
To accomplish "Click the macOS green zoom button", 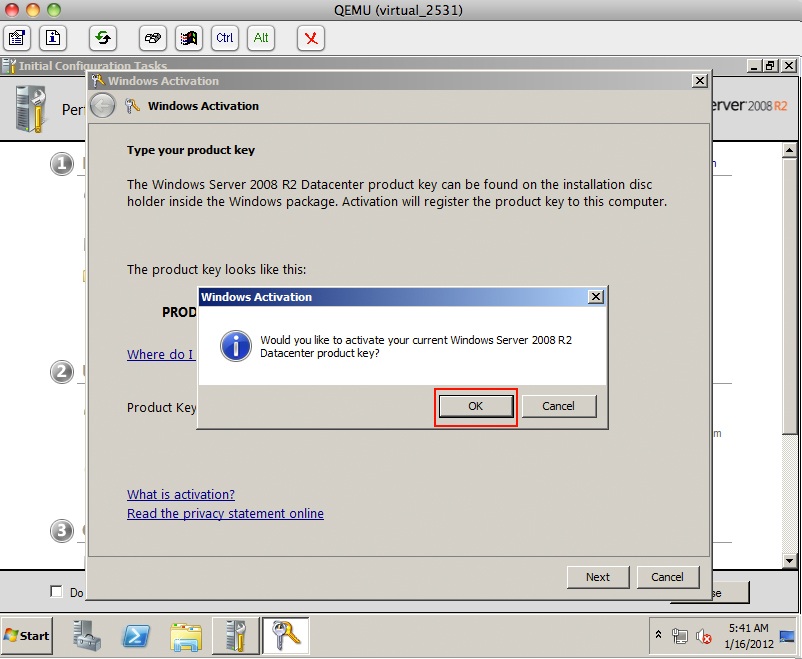I will [x=54, y=10].
